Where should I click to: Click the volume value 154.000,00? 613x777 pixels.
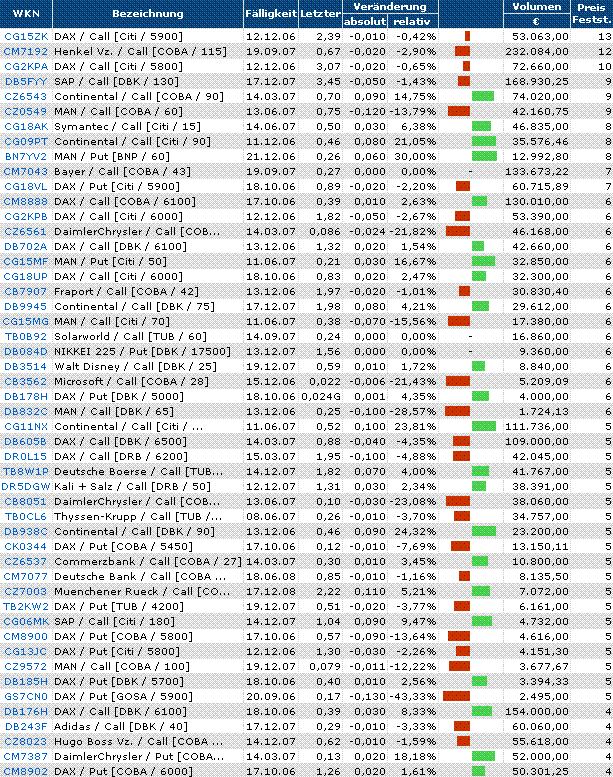pyautogui.click(x=537, y=712)
